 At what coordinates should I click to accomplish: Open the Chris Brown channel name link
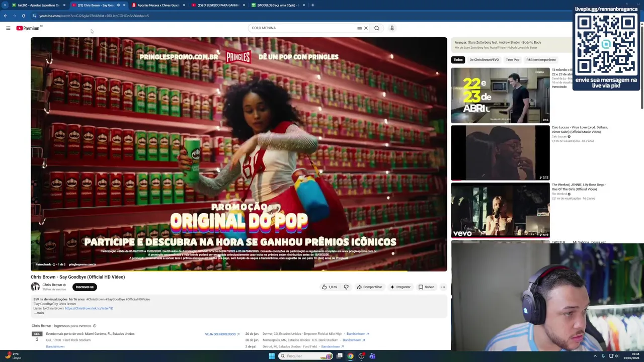click(52, 285)
